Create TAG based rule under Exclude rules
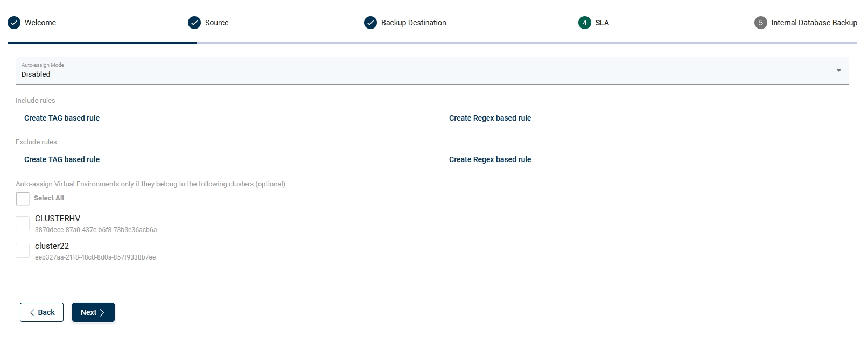Viewport: 868px width, 343px height. (x=62, y=159)
